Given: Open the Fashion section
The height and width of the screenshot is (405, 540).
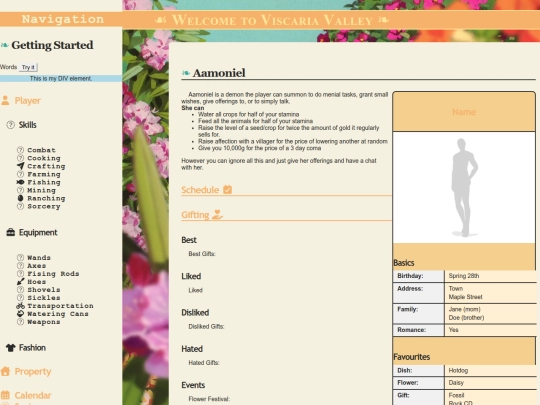Looking at the screenshot, I should [32, 348].
